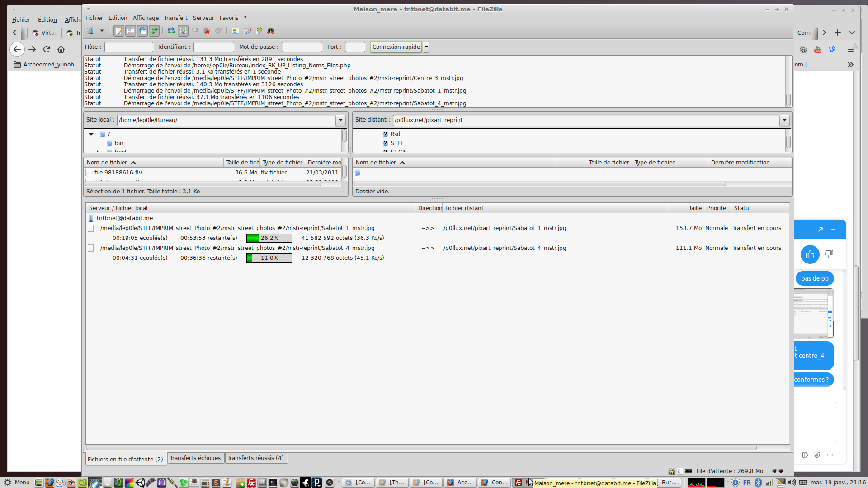This screenshot has height=488, width=868.
Task: Check the Sabatot_1_mstr.jpg queue checkbox
Action: pos(91,228)
